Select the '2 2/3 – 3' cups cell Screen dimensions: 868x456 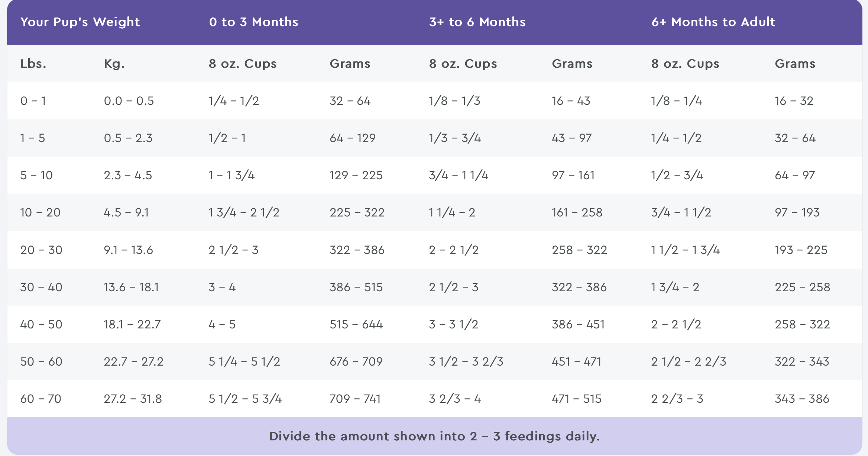pyautogui.click(x=677, y=399)
